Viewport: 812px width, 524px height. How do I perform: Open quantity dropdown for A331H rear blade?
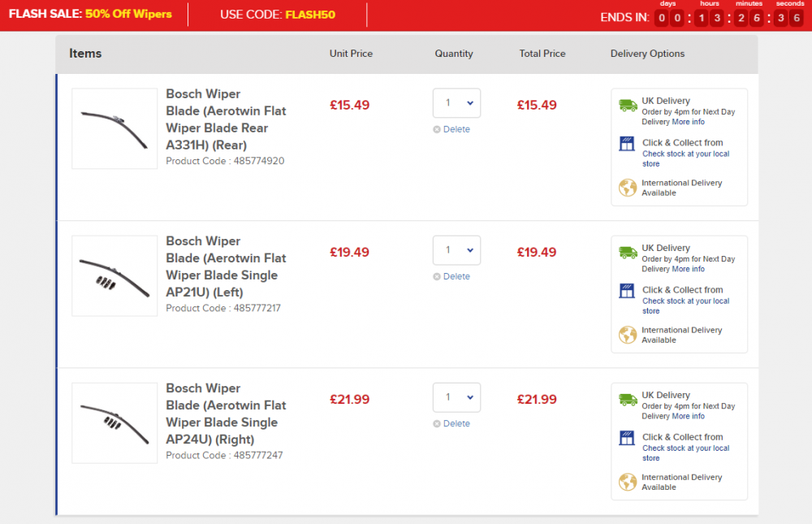(456, 103)
